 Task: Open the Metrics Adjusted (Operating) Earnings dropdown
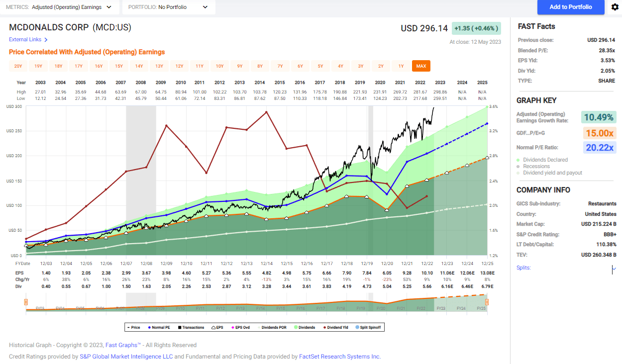[x=60, y=7]
